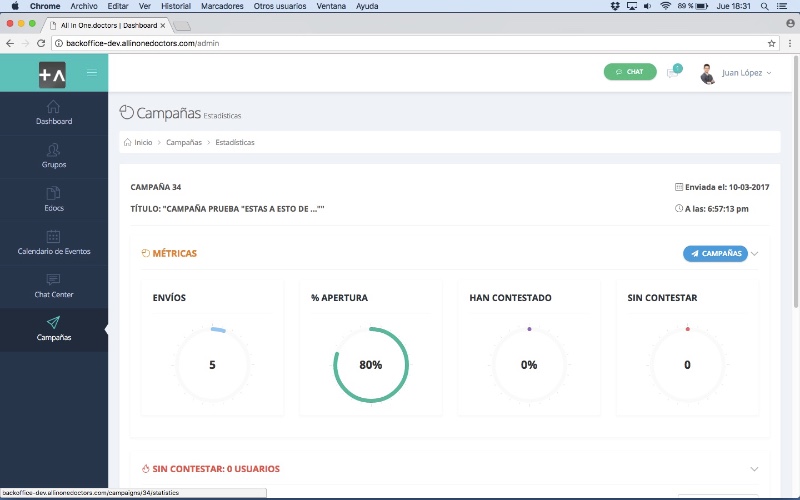
Task: Open Chrome three-dot menu
Action: 790,43
